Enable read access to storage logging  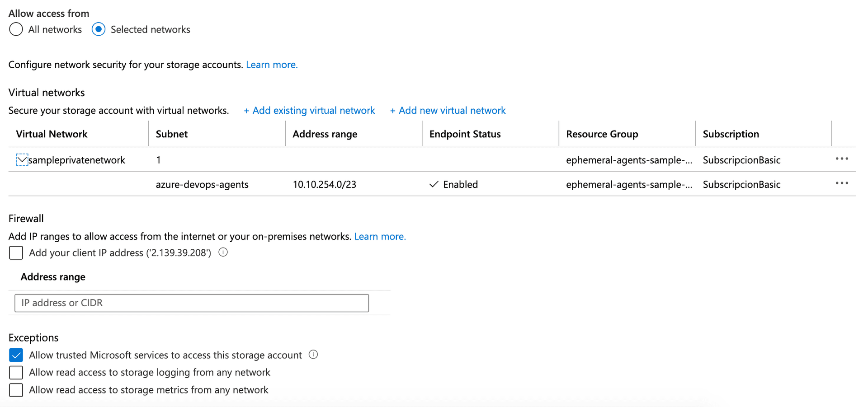(x=16, y=372)
